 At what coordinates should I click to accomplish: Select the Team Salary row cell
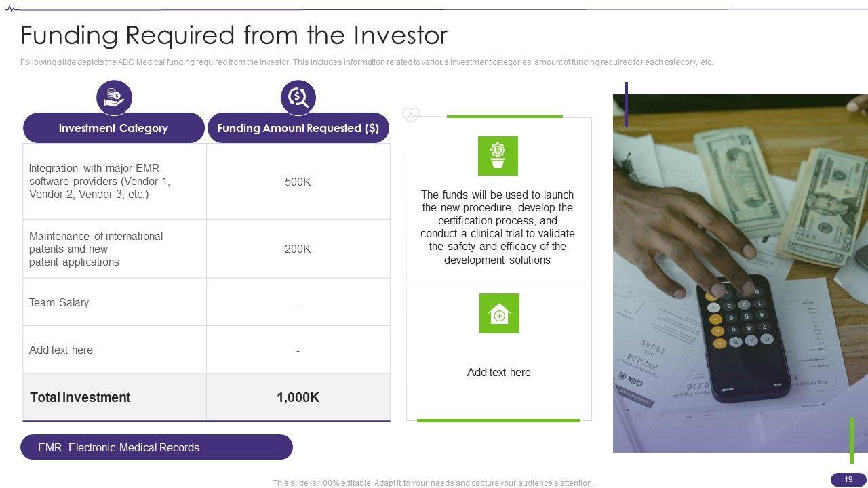click(x=59, y=302)
